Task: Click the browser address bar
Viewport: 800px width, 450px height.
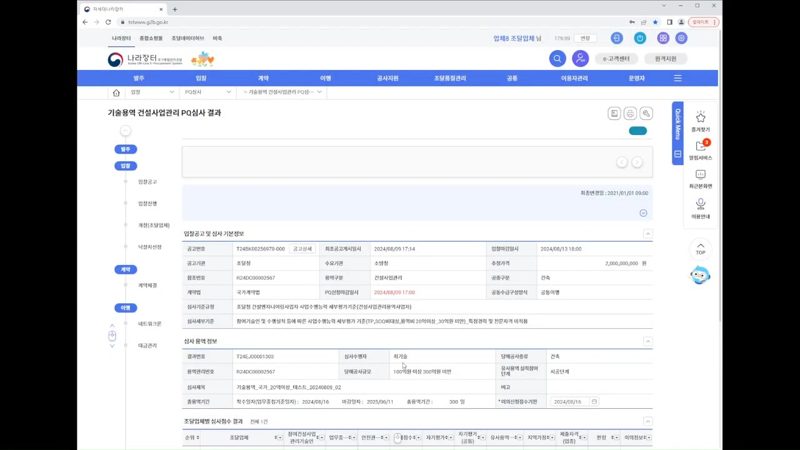Action: point(372,22)
